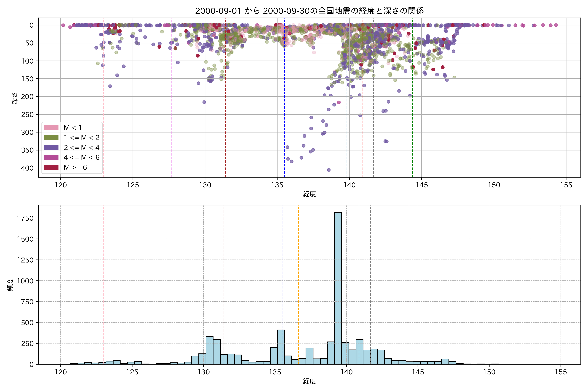Click the olive green 1 <= M < 2 swatch
Screen dimensions: 588x392
point(51,138)
